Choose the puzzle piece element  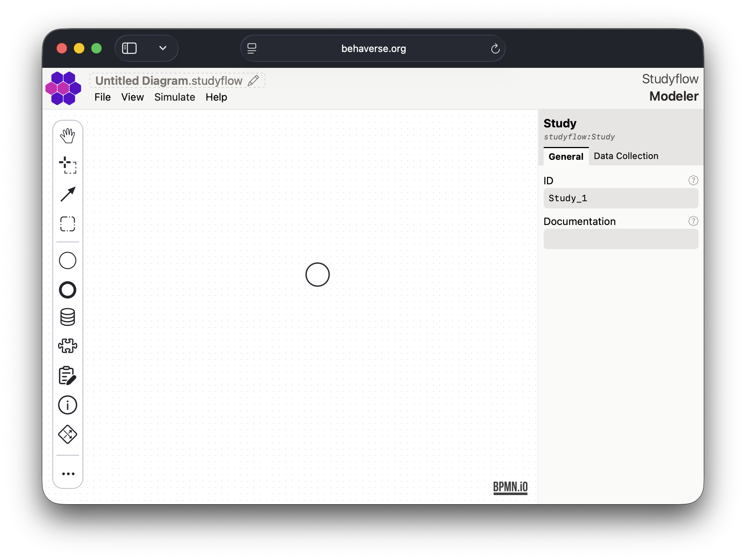(x=68, y=346)
